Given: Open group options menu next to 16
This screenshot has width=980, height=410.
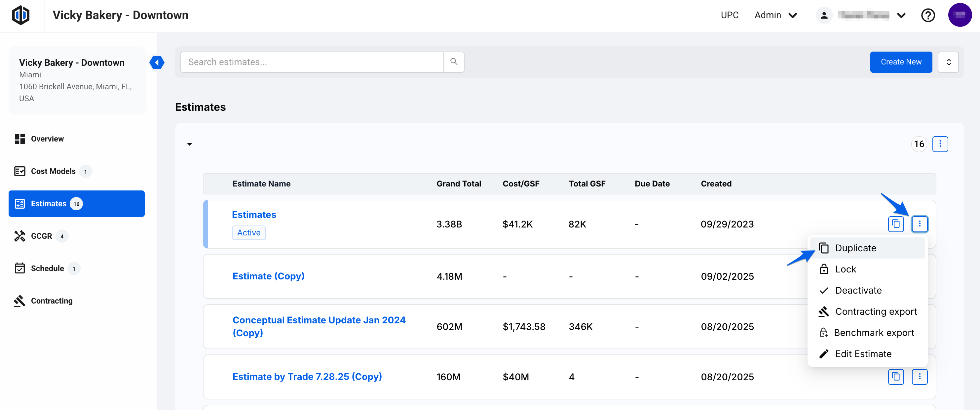Looking at the screenshot, I should pos(940,144).
